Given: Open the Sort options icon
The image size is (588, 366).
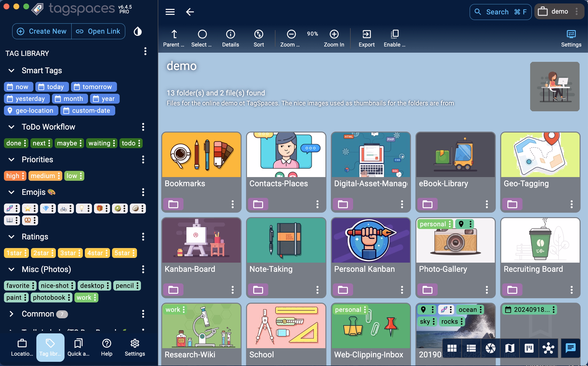Looking at the screenshot, I should pyautogui.click(x=259, y=34).
